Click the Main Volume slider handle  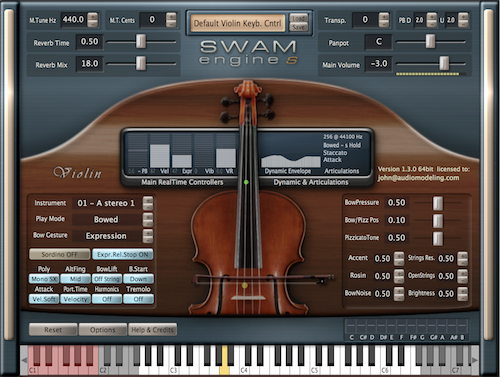coord(444,63)
